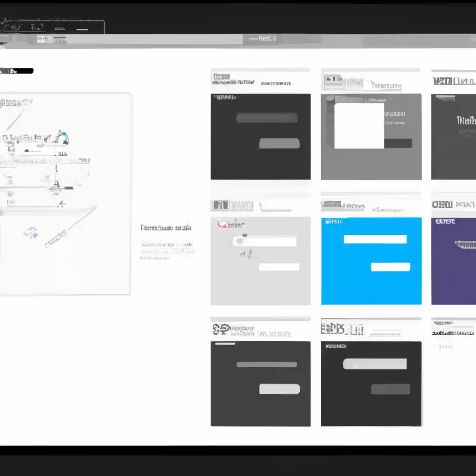Screen dimensions: 476x476
Task: Toggle the round switch in light gray card
Action: click(240, 241)
